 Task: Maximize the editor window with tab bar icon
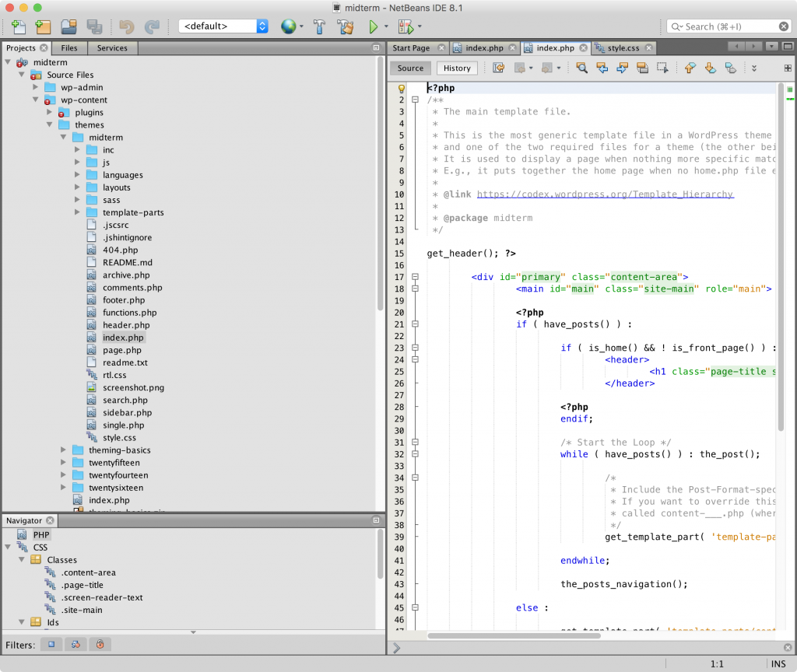(x=788, y=46)
